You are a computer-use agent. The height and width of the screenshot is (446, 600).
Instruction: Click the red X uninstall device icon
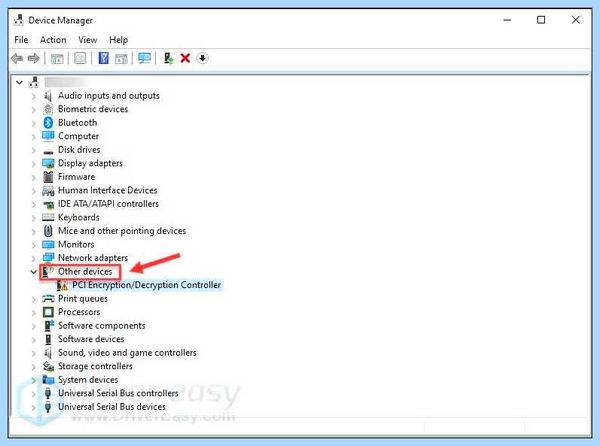(x=185, y=58)
